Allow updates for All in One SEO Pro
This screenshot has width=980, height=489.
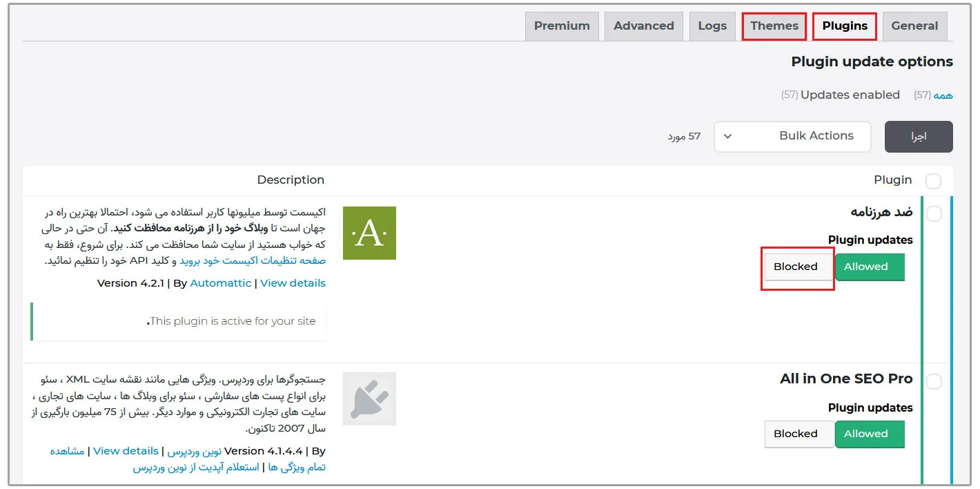(870, 434)
